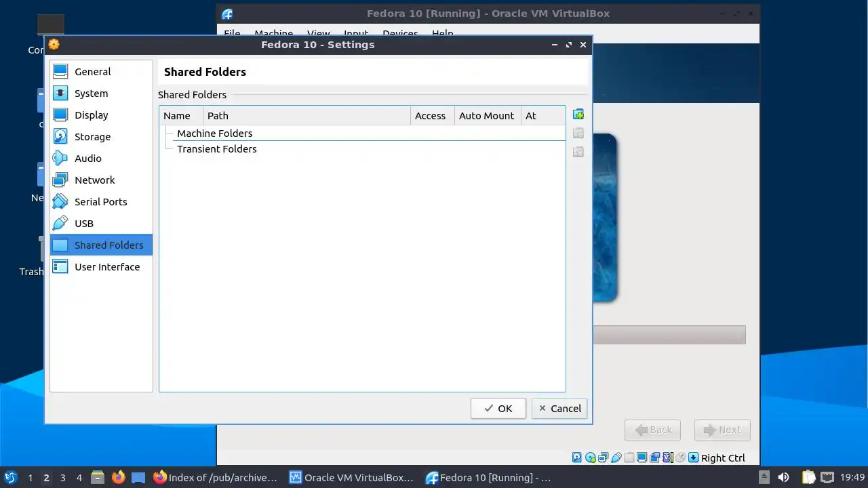Click the Fedora icon in VM title bar

[227, 14]
